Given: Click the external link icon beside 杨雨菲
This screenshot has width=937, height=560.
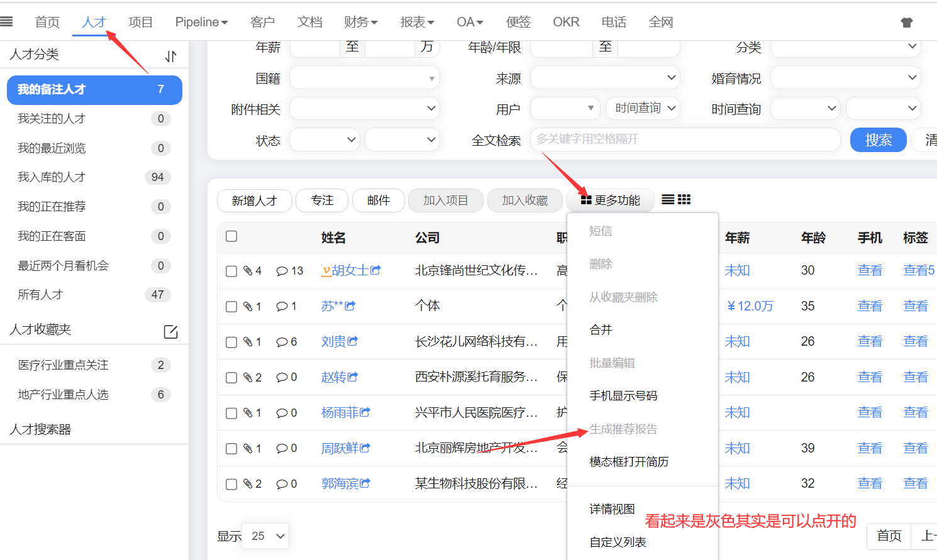Looking at the screenshot, I should [x=365, y=412].
